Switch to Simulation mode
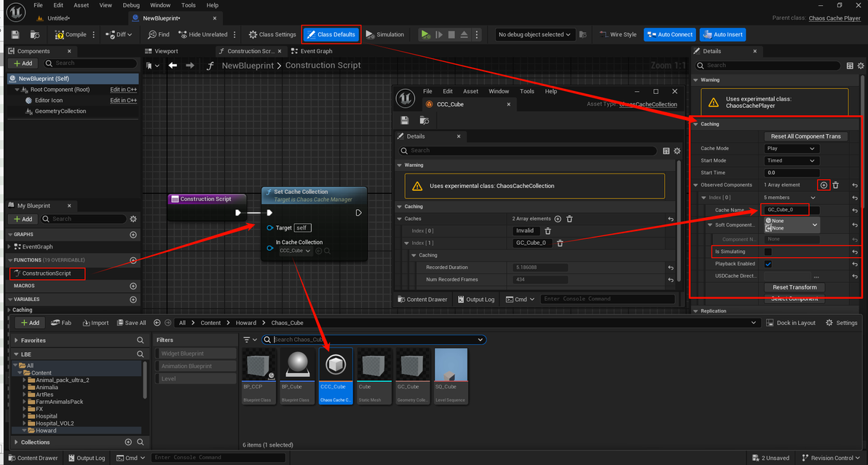This screenshot has width=868, height=465. 384,34
